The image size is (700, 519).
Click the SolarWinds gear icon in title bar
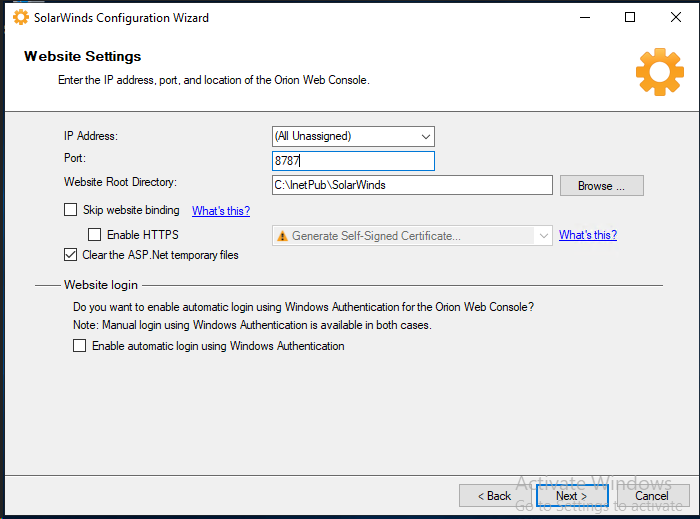pos(20,17)
